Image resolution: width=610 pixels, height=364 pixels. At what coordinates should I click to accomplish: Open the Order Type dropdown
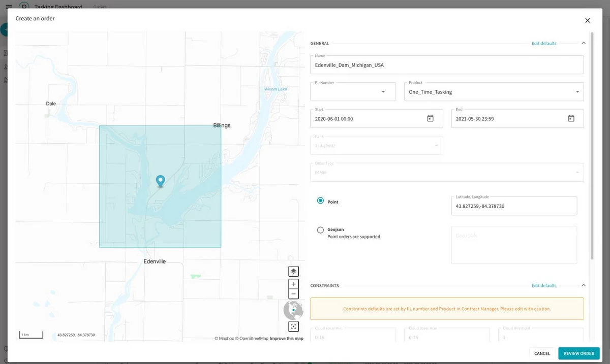(x=447, y=172)
